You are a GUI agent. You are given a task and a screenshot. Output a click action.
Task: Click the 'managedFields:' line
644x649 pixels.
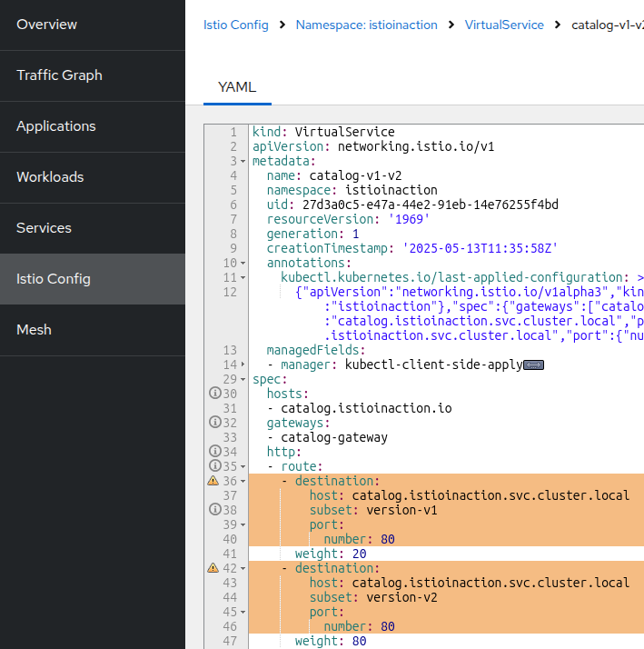pyautogui.click(x=316, y=351)
